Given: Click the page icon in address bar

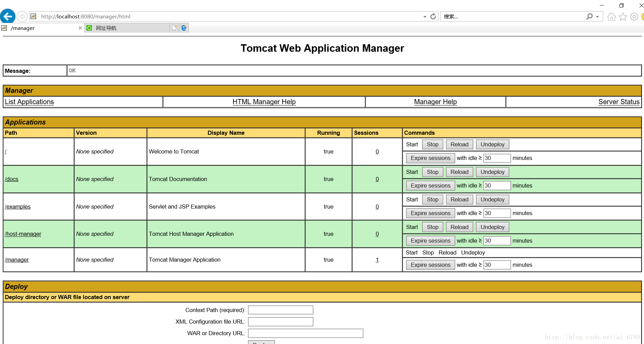Looking at the screenshot, I should 33,16.
